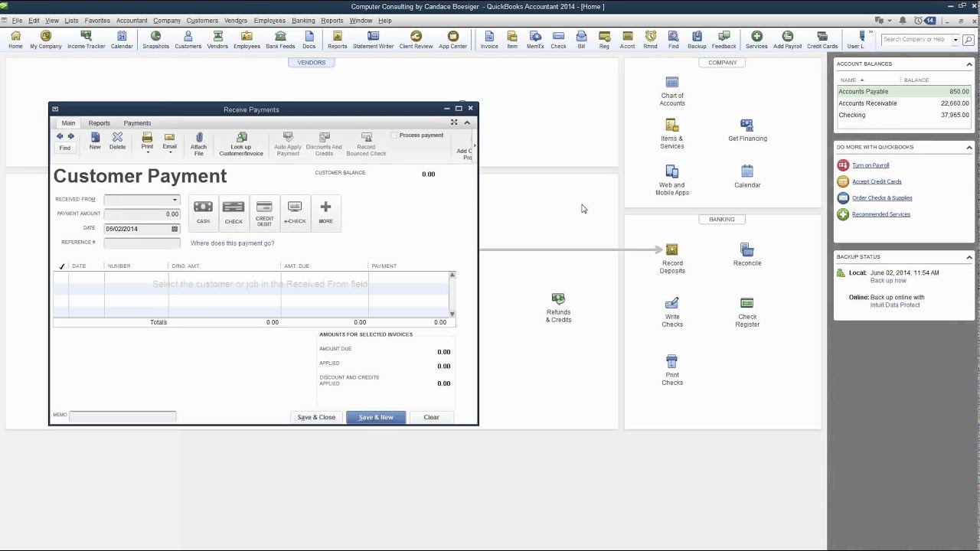Switch to the Payments tab
980x551 pixels.
[137, 123]
